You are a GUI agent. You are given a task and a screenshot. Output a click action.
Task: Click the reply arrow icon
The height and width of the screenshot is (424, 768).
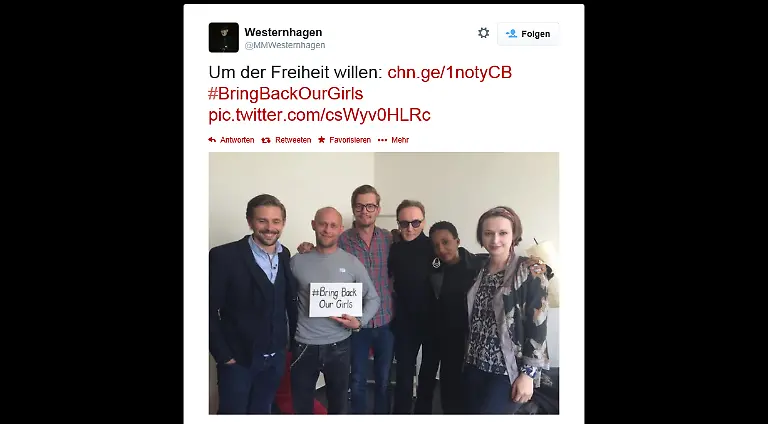[x=212, y=140]
